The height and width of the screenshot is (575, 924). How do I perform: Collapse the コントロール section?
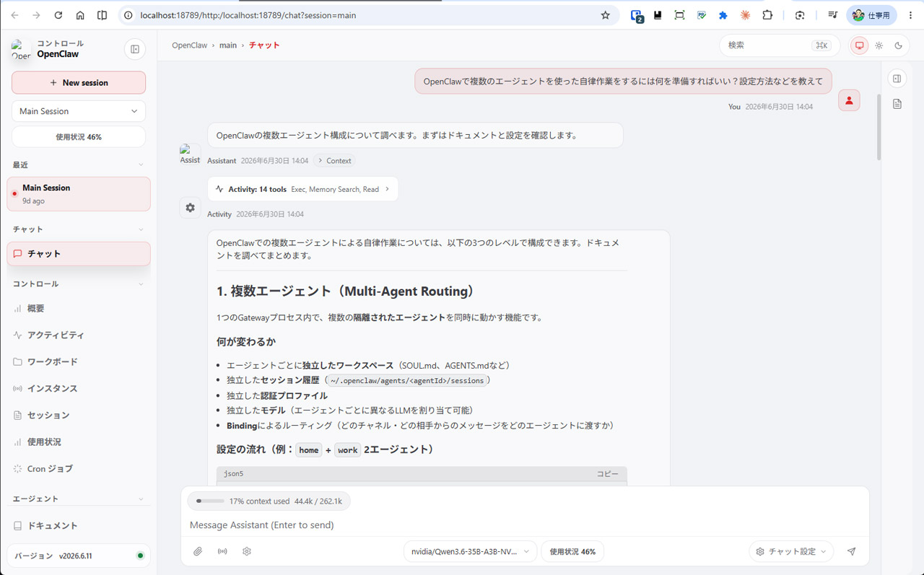click(141, 284)
